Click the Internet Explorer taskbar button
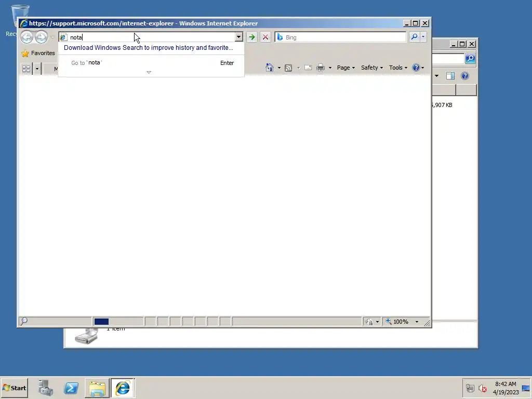Viewport: 532px width, 399px height. [123, 388]
